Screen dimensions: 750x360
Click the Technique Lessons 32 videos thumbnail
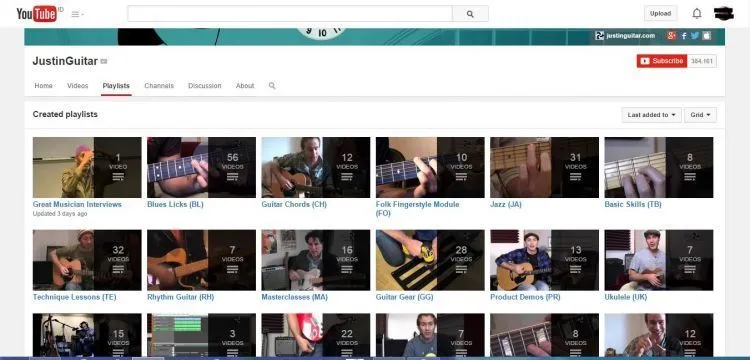(x=87, y=260)
